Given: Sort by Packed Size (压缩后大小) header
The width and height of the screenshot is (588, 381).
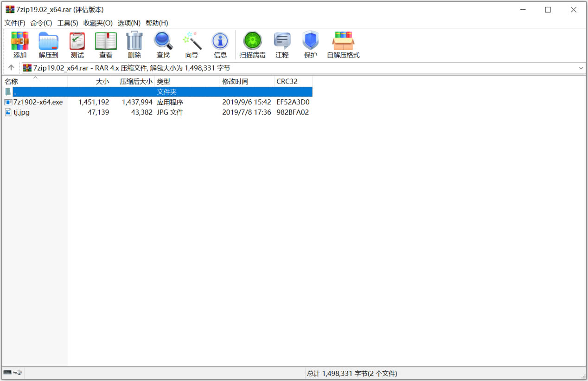Looking at the screenshot, I should coord(133,81).
